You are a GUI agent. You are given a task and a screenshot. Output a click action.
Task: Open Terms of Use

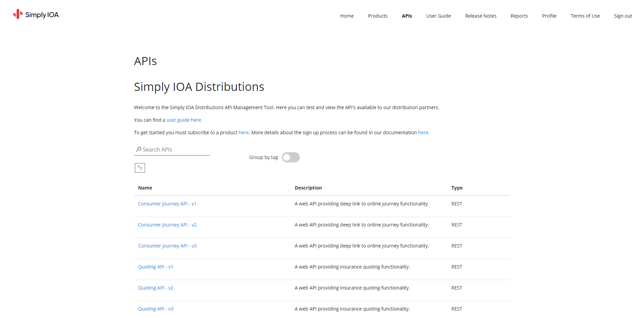pos(585,16)
